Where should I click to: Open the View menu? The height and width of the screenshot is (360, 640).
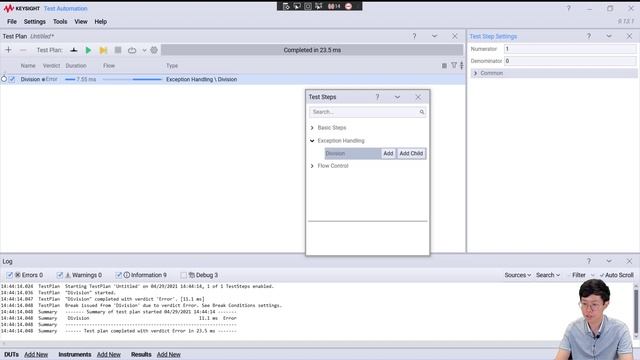(x=81, y=22)
